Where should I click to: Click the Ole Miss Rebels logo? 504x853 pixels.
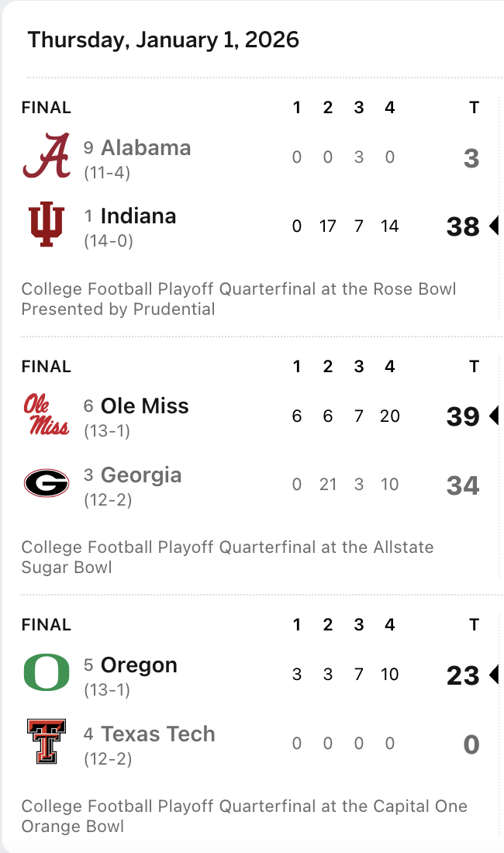click(x=47, y=414)
